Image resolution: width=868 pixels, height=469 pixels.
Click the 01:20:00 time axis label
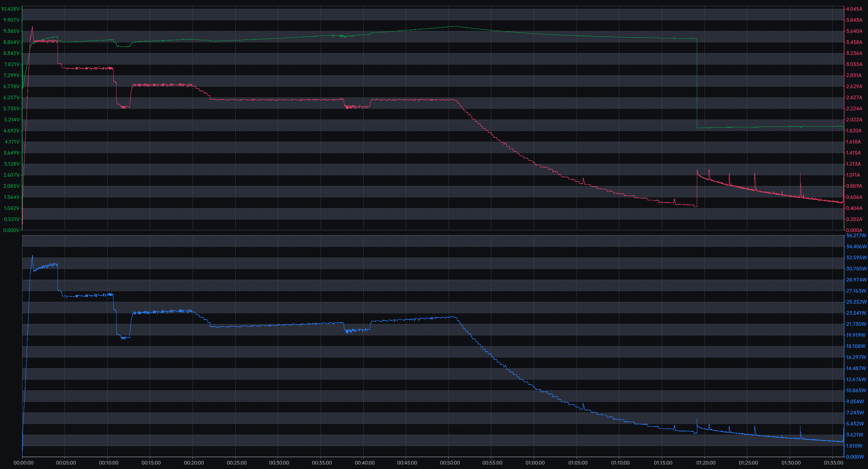706,463
